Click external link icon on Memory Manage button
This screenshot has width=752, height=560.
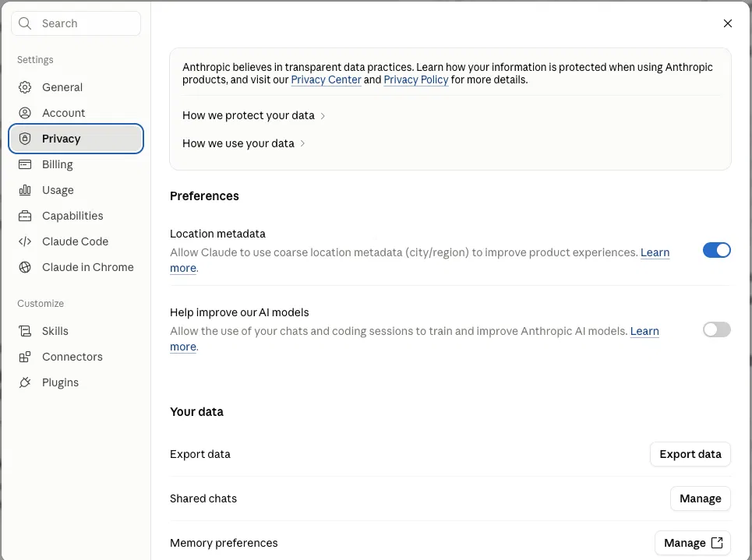717,543
